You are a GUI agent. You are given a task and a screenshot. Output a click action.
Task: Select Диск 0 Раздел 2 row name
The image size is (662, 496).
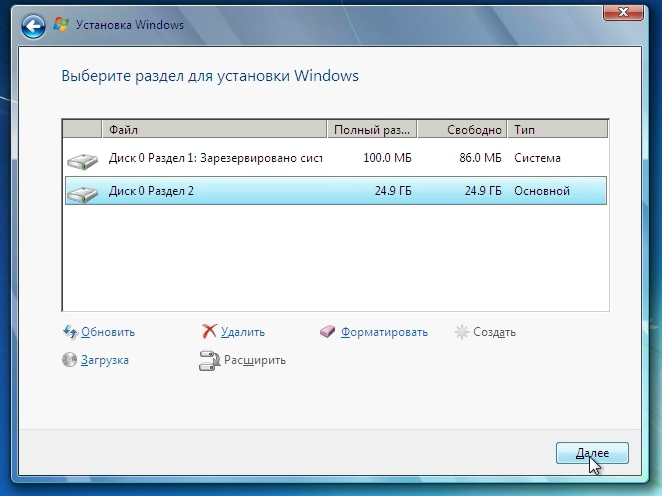[x=151, y=191]
